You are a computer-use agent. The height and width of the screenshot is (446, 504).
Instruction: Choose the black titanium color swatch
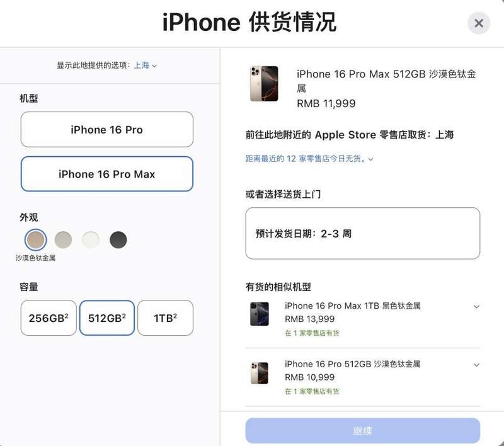[118, 240]
